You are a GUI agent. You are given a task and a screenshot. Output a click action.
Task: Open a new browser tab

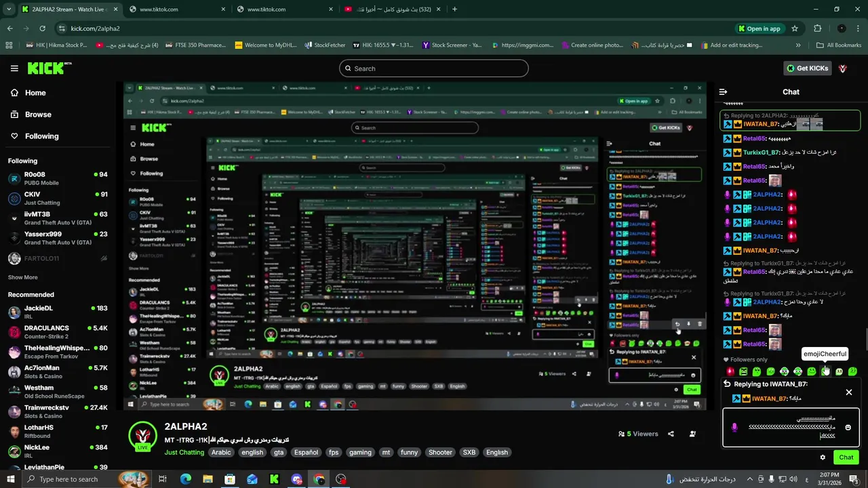[454, 9]
